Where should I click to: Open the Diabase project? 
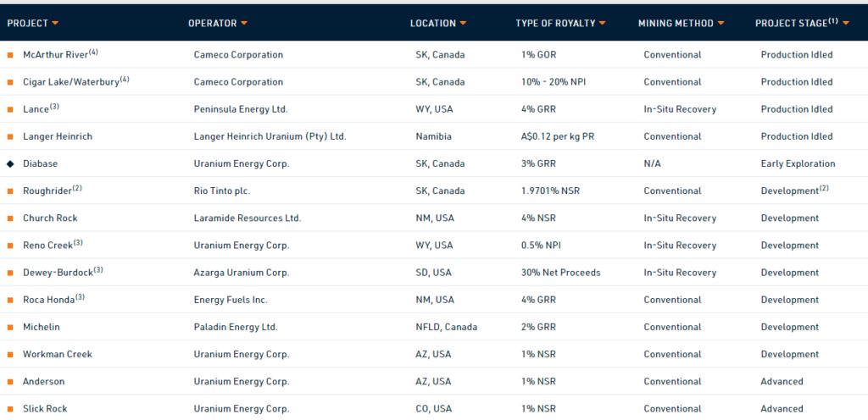pos(40,163)
